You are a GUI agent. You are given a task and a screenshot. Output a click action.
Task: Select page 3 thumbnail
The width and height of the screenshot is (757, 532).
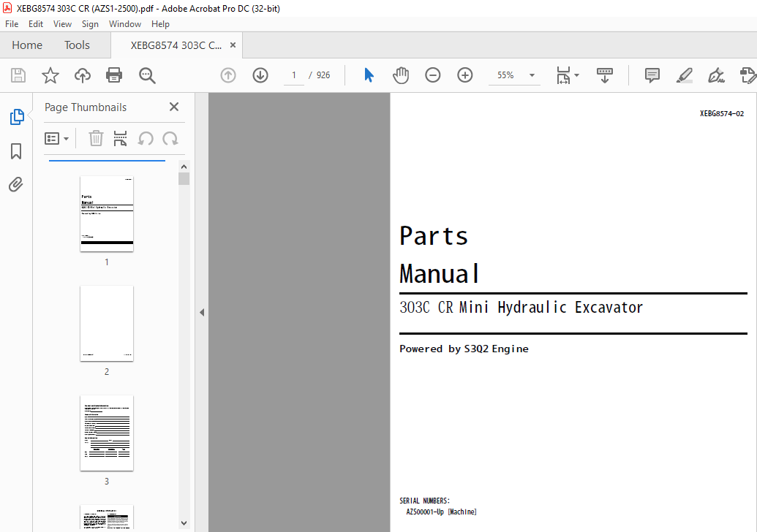(x=107, y=433)
